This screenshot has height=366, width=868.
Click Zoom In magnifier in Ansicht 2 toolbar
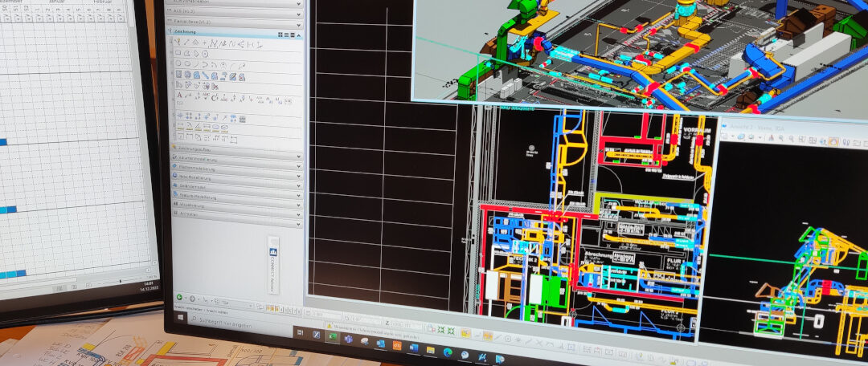click(x=780, y=138)
